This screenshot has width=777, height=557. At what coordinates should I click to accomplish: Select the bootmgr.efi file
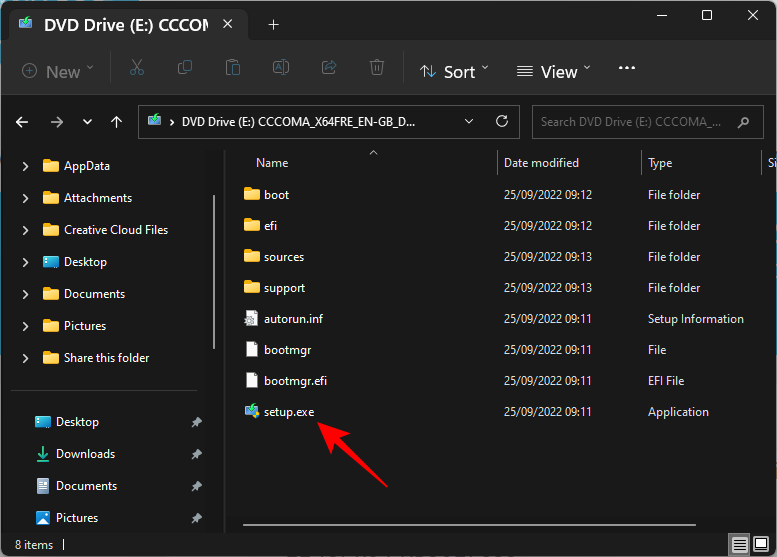tap(295, 381)
